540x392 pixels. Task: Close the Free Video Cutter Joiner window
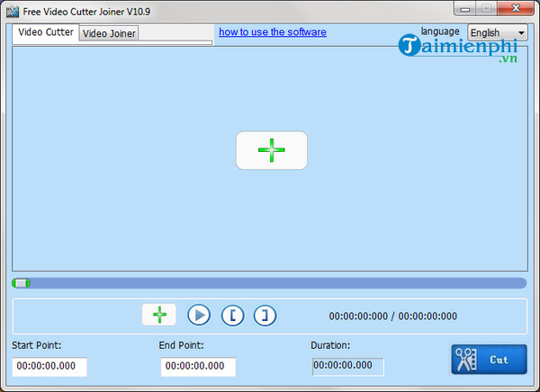pyautogui.click(x=517, y=10)
